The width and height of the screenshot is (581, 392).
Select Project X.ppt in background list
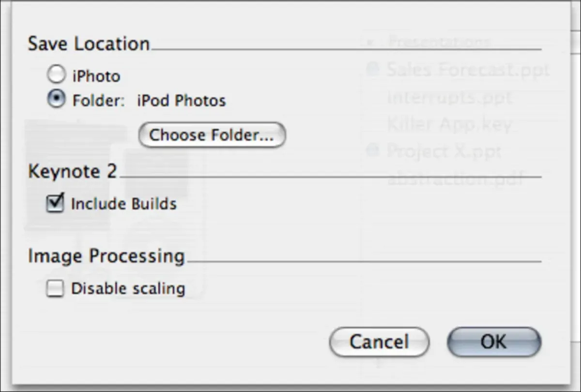pyautogui.click(x=443, y=152)
